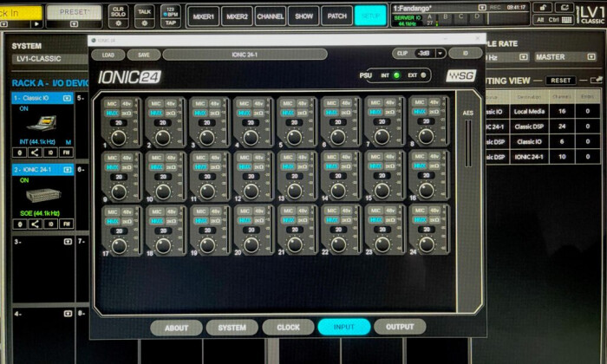
Task: Open the CLR SOLO gear settings
Action: 118,23
